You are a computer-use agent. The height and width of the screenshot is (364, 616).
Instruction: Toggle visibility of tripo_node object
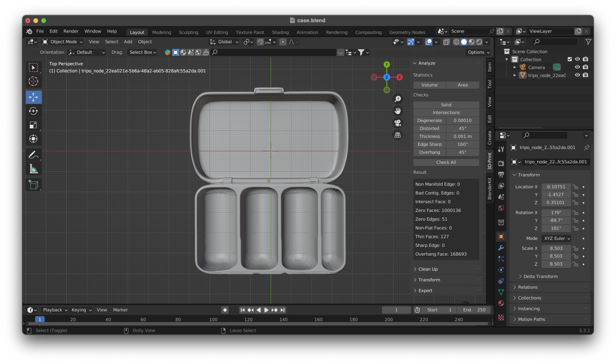577,75
